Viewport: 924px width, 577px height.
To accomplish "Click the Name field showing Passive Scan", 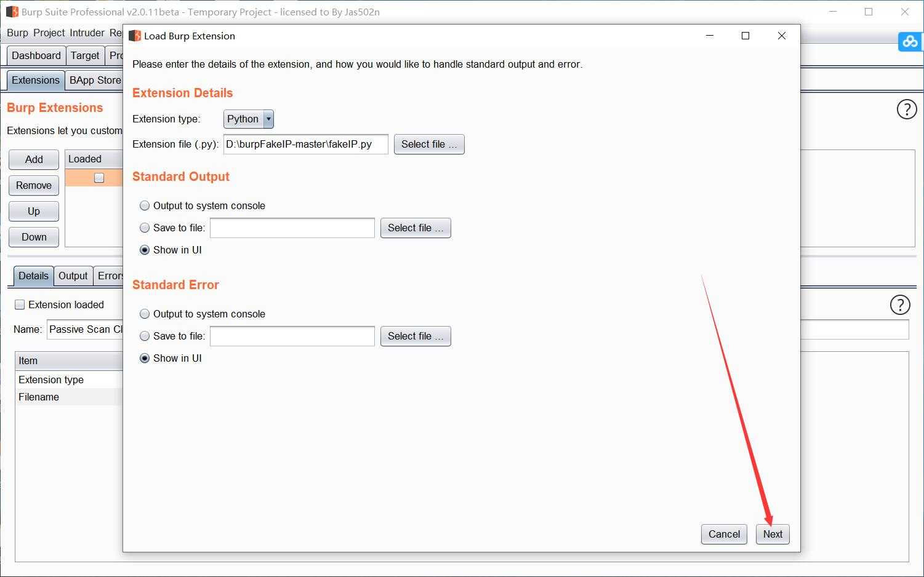I will click(85, 329).
